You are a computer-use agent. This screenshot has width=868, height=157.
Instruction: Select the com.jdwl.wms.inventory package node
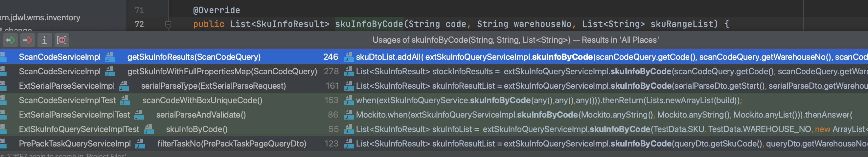click(40, 17)
